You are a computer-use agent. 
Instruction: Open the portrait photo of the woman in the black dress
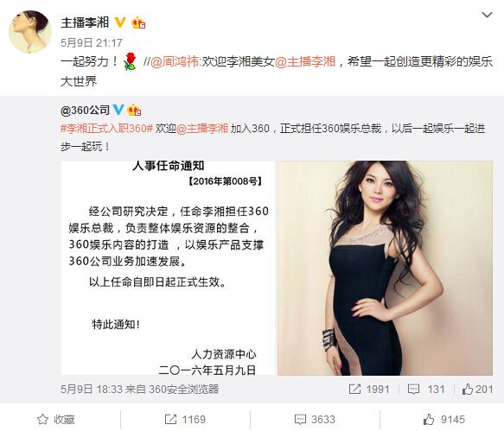point(385,268)
